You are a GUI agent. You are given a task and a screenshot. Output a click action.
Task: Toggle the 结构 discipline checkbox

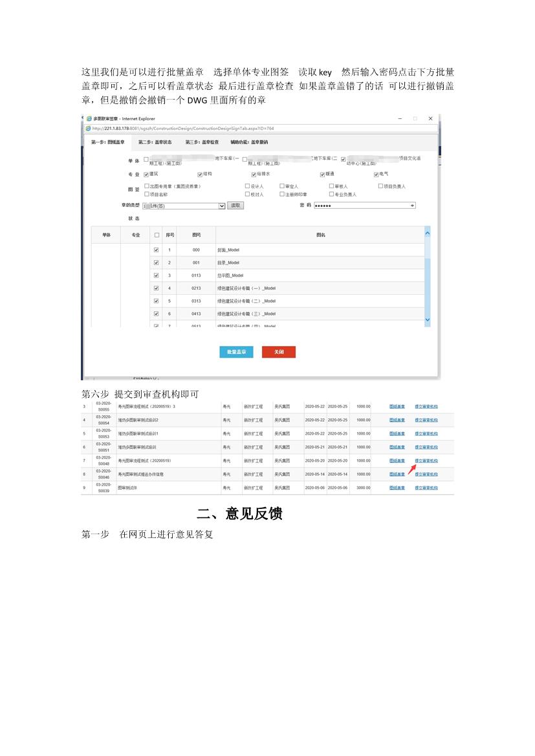pyautogui.click(x=200, y=175)
